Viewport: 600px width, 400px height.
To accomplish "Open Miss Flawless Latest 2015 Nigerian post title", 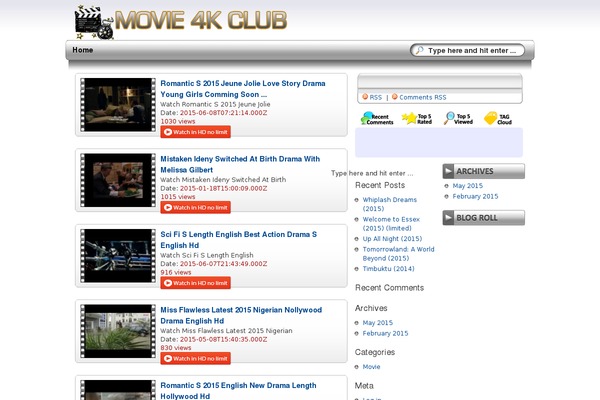I will (241, 315).
